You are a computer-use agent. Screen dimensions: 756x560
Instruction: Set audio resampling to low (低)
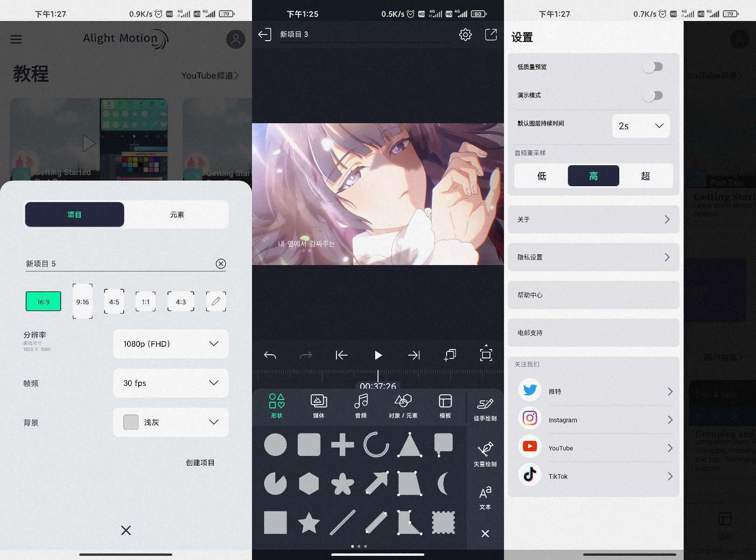click(541, 176)
